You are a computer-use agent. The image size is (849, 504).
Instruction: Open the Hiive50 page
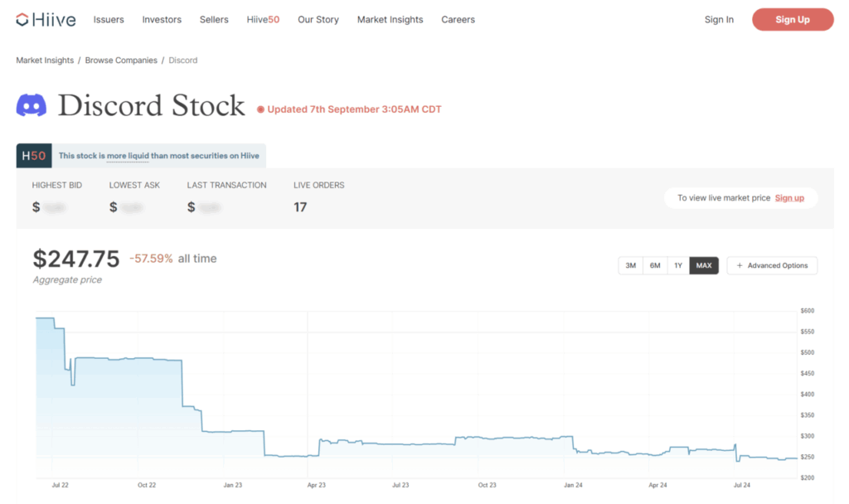click(x=263, y=20)
